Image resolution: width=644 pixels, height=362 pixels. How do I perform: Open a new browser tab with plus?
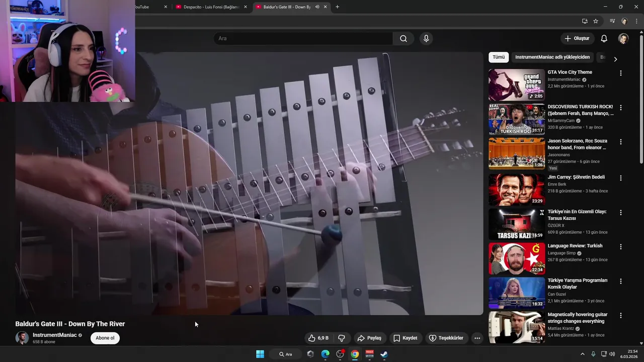pyautogui.click(x=337, y=7)
